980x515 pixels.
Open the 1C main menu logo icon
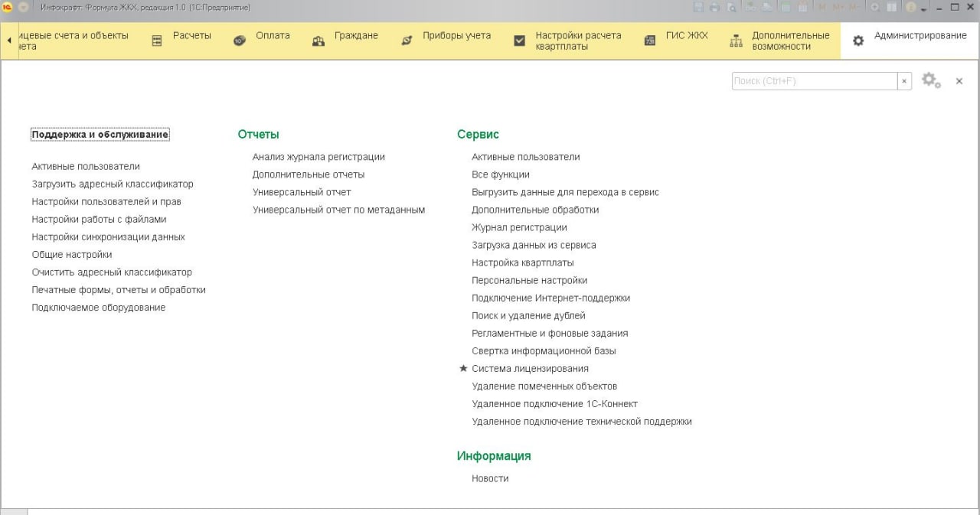point(8,8)
